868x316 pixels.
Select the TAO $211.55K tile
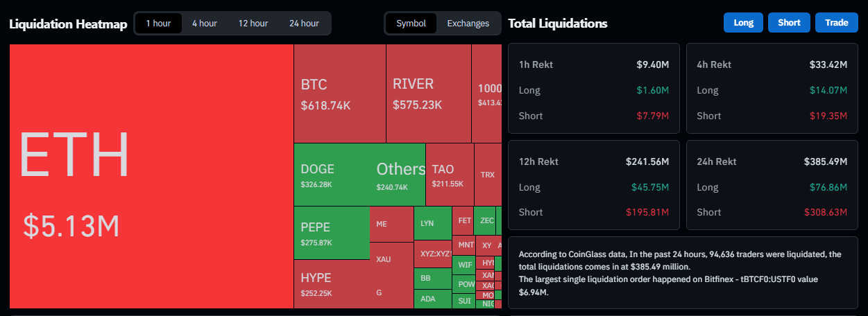click(449, 175)
